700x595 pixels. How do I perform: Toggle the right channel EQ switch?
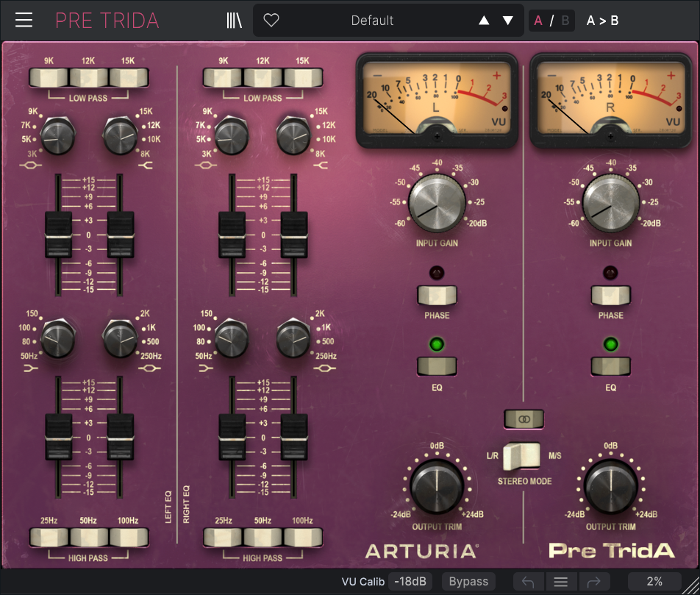(610, 366)
